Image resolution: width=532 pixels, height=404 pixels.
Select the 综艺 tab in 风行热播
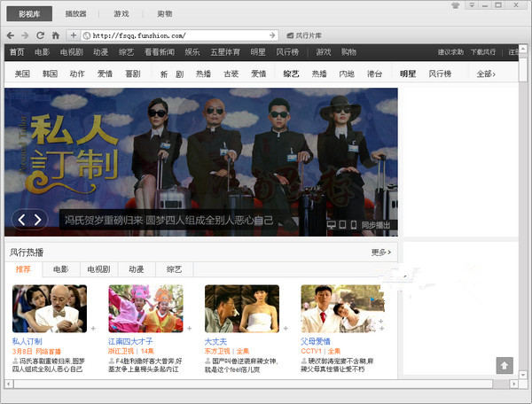click(170, 268)
